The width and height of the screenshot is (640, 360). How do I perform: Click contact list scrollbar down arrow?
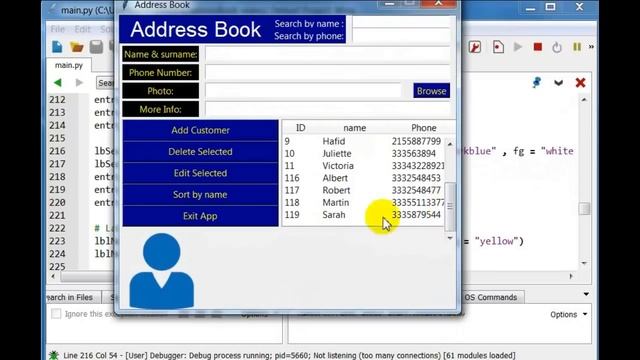[450, 238]
